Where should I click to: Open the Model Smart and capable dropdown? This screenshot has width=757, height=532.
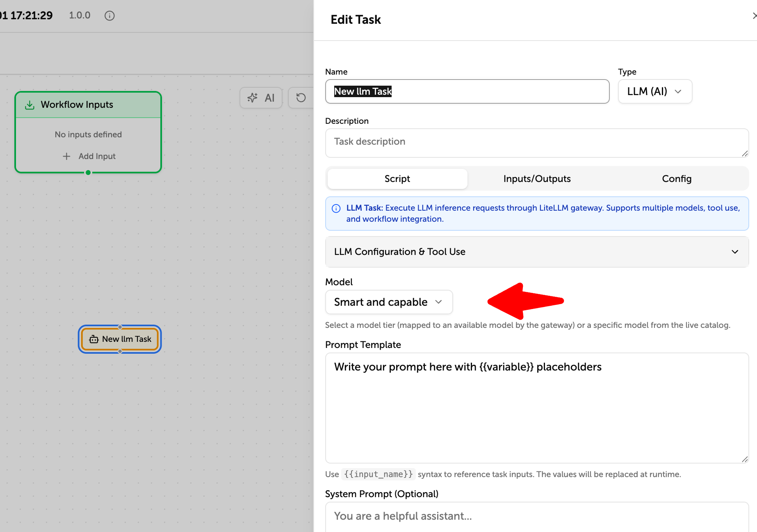pyautogui.click(x=389, y=302)
